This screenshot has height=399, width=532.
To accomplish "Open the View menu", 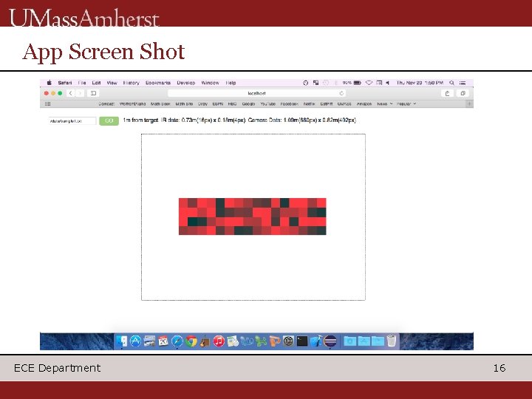I will pyautogui.click(x=112, y=83).
